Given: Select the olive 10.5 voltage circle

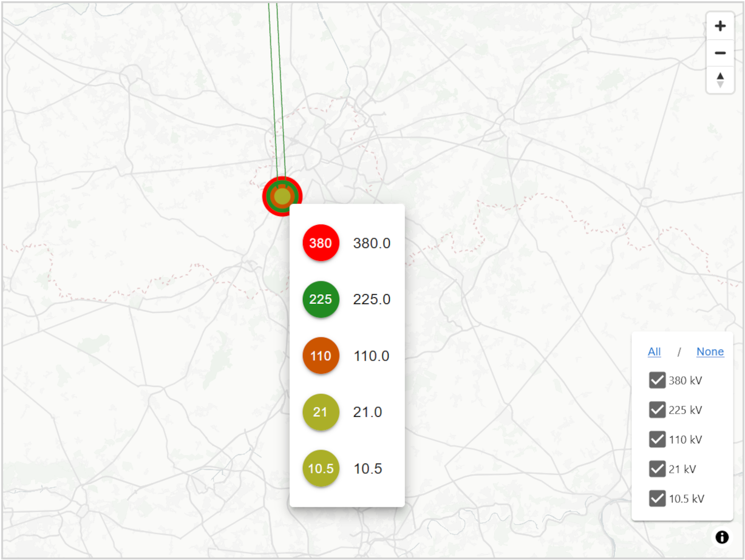Looking at the screenshot, I should click(321, 468).
